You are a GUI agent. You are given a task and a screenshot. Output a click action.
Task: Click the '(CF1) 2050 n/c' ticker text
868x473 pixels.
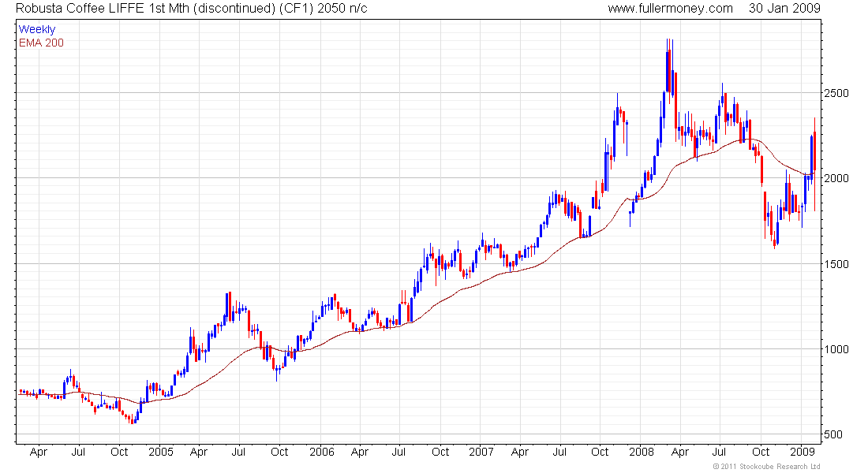[x=325, y=9]
